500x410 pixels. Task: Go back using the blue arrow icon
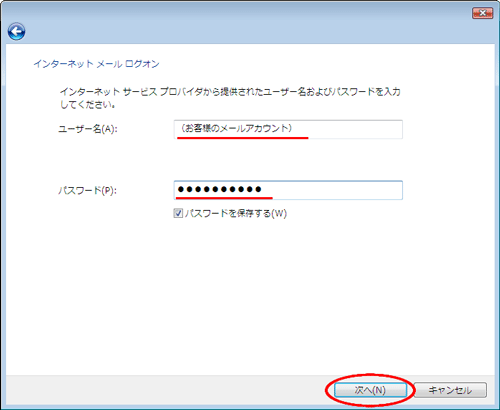[x=16, y=32]
